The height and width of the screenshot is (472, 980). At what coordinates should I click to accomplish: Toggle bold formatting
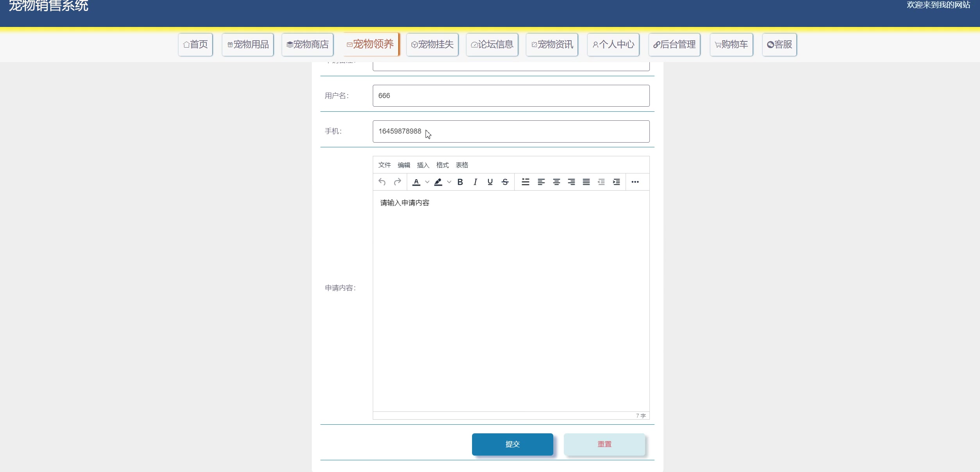point(460,182)
